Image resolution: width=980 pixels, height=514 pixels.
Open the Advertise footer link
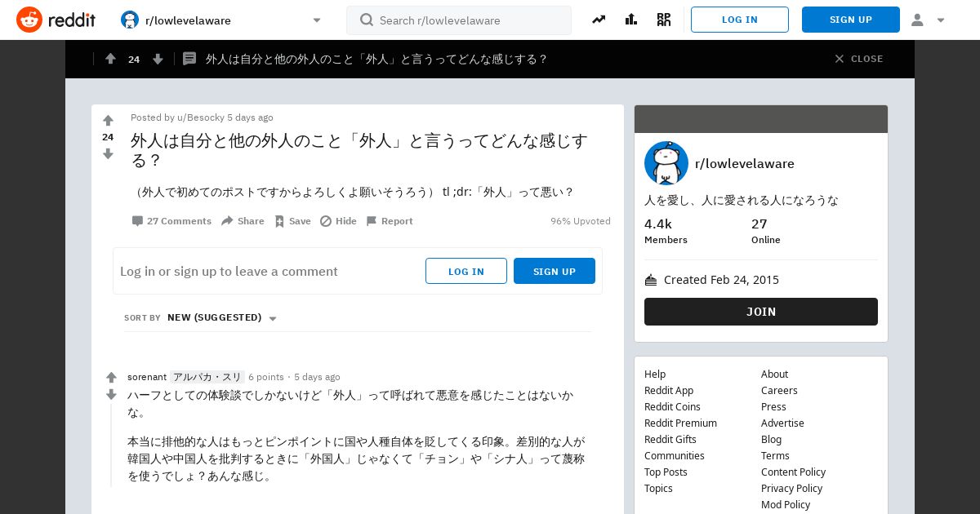[x=782, y=423]
